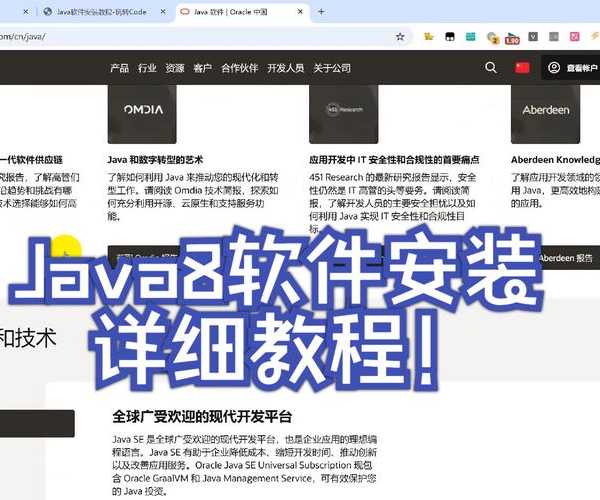Open a new browser tab with plus button
Viewport: 600px width, 500px height.
coord(321,12)
